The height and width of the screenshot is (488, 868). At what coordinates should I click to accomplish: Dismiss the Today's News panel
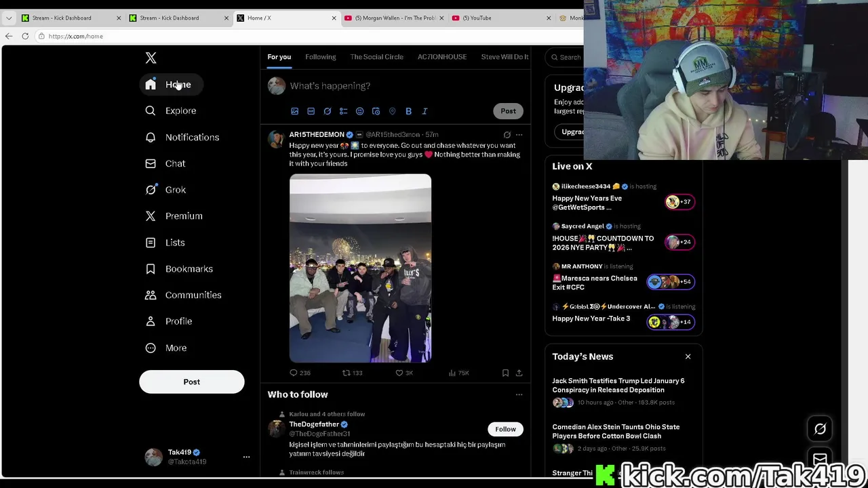point(688,357)
